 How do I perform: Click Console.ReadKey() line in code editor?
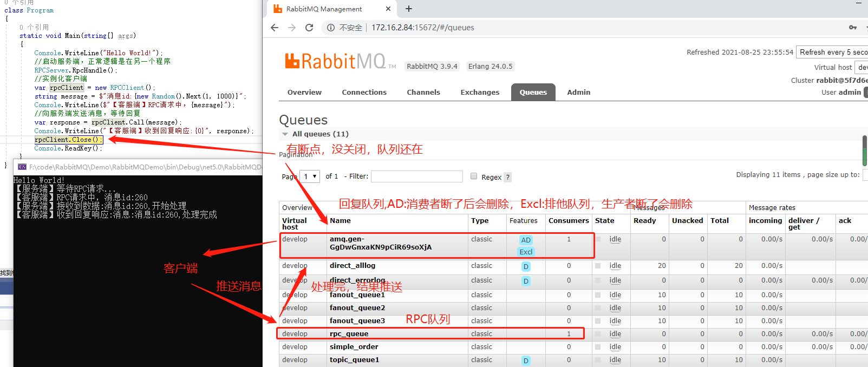pos(68,148)
